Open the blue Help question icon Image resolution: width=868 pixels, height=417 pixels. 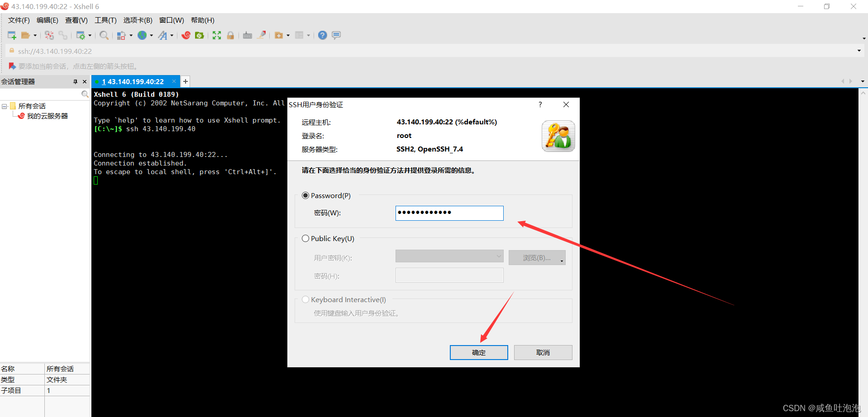(323, 35)
